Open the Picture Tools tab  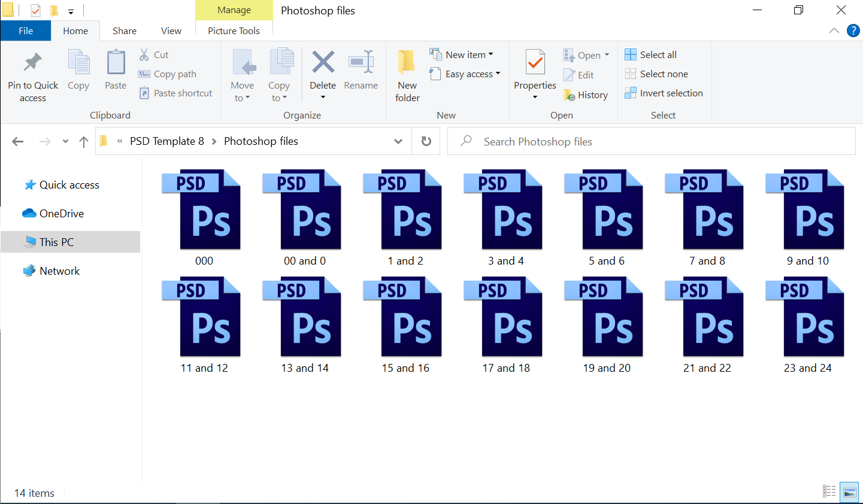(234, 31)
